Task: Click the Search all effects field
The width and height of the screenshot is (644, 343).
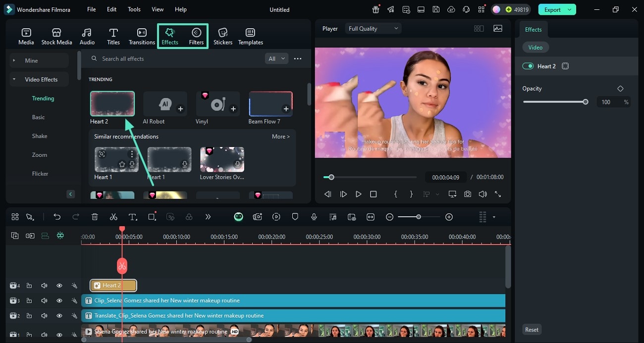Action: (x=176, y=58)
